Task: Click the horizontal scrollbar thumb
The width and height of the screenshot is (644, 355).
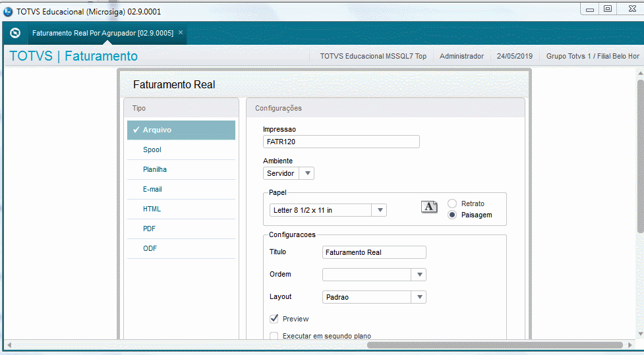Action: [x=495, y=345]
